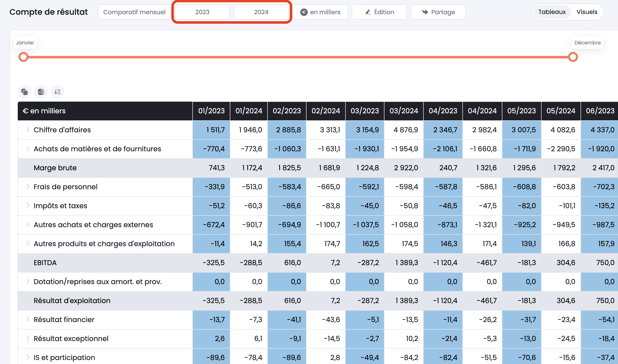Image resolution: width=618 pixels, height=364 pixels.
Task: Expand the Impôts et taxes row
Action: 28,205
